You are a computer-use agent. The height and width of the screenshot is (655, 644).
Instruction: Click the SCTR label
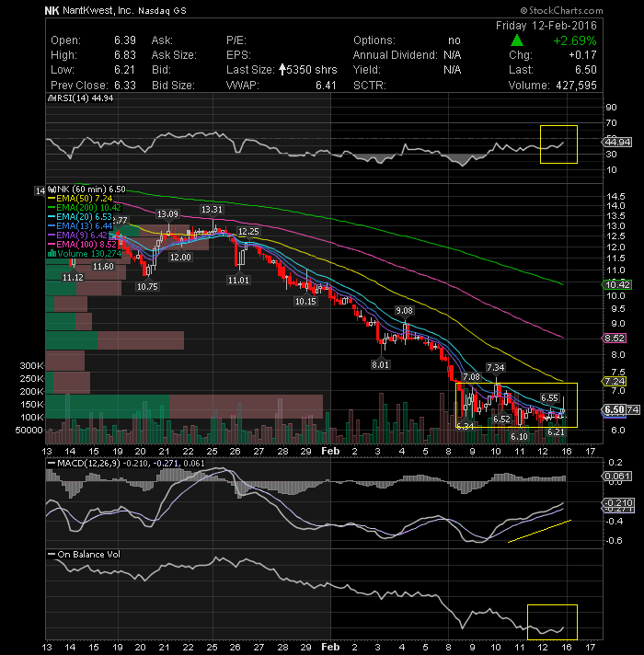click(x=370, y=86)
